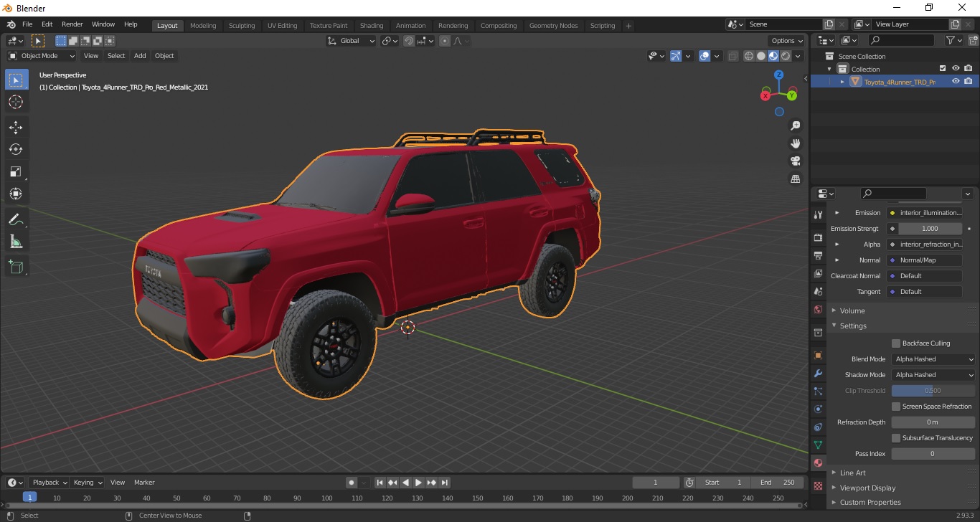Open World properties tab
Viewport: 980px width, 522px height.
pos(818,310)
